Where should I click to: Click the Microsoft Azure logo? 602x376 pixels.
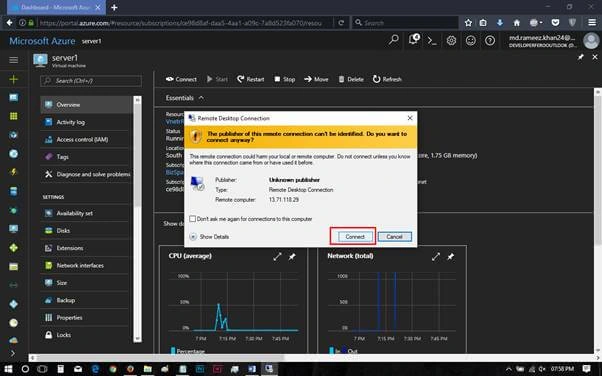coord(42,41)
